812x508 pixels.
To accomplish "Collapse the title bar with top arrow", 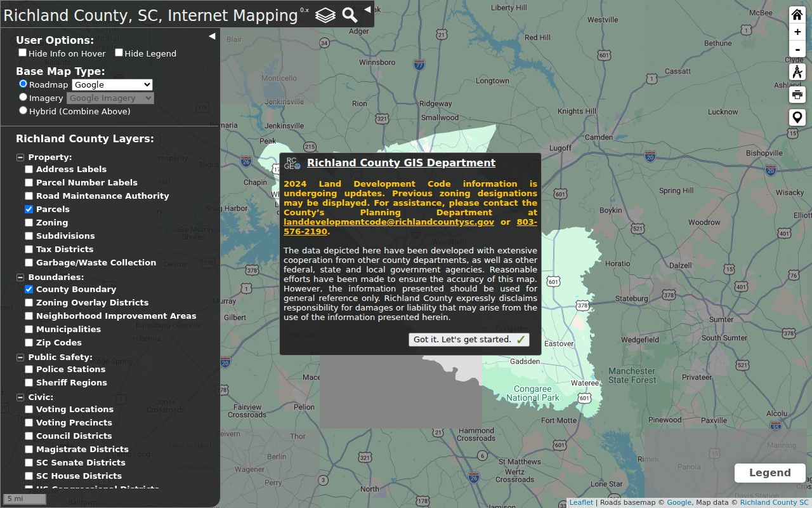I will click(368, 10).
